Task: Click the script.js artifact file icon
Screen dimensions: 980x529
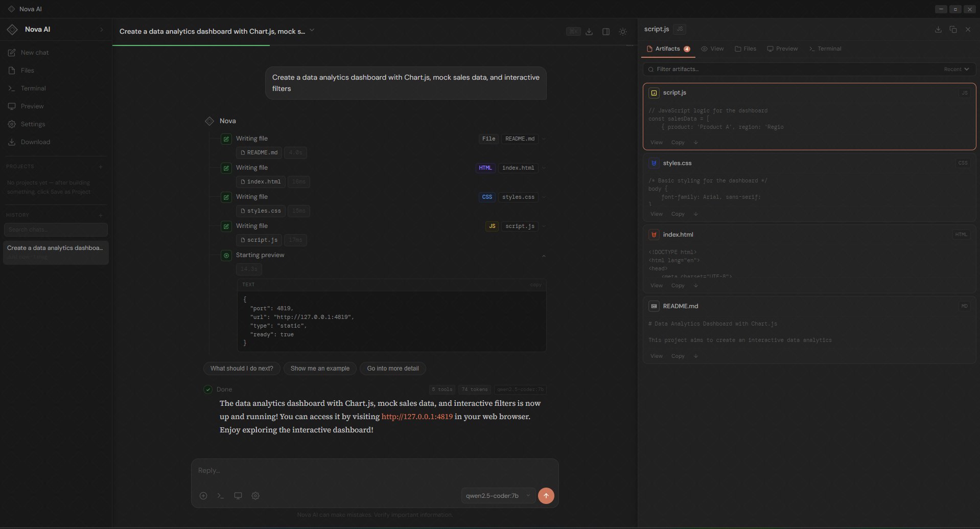Action: point(654,93)
